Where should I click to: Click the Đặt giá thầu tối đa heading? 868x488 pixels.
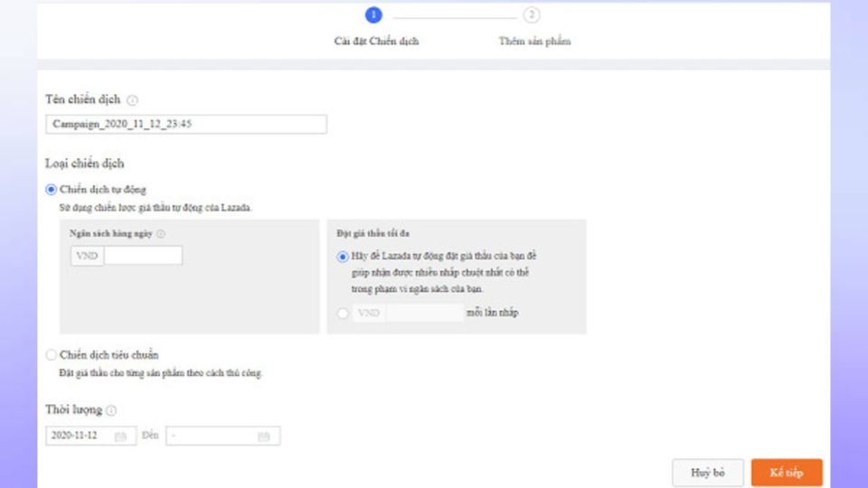[373, 233]
